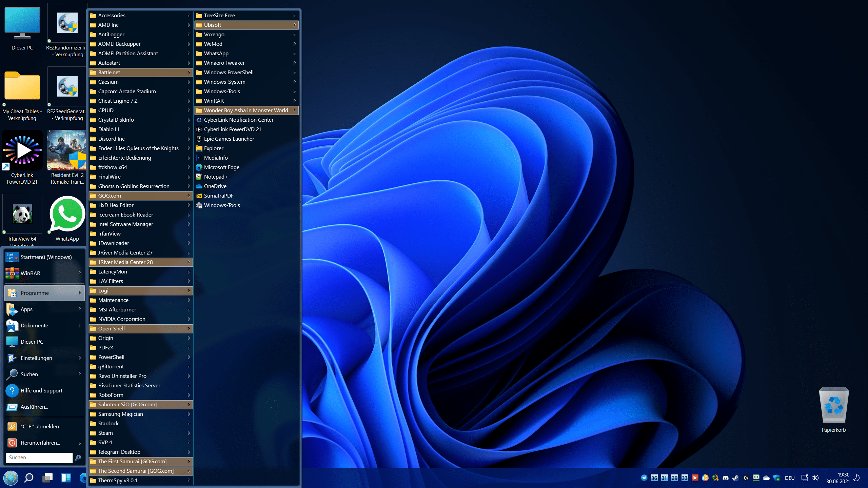Open CyberLink PowerDVD 21 shortcut
868x488 pixels.
(x=233, y=129)
